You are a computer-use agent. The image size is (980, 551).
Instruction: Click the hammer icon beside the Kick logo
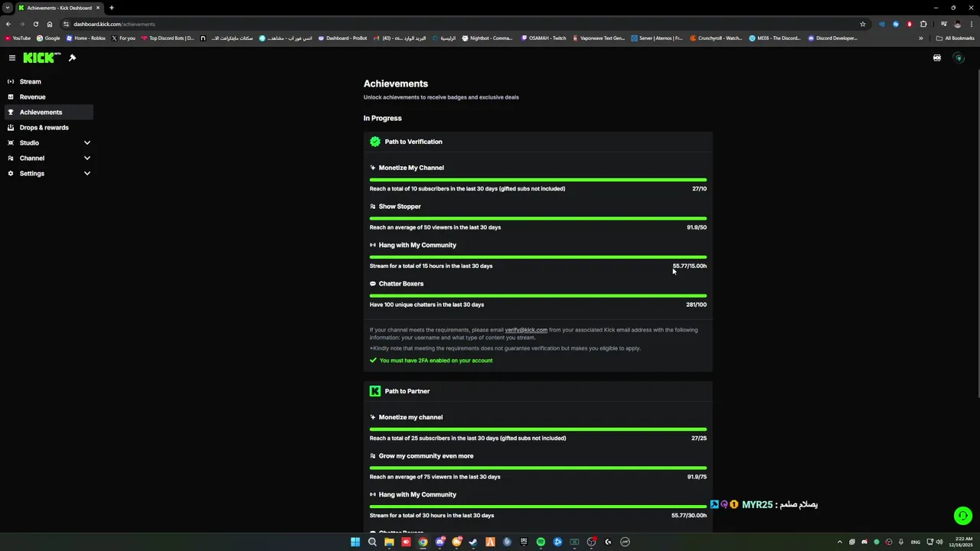72,58
